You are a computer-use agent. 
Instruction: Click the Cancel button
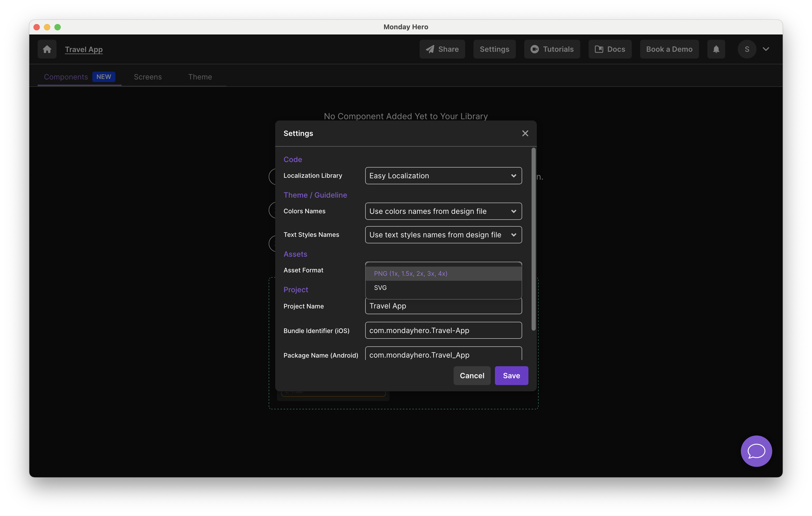pyautogui.click(x=471, y=375)
